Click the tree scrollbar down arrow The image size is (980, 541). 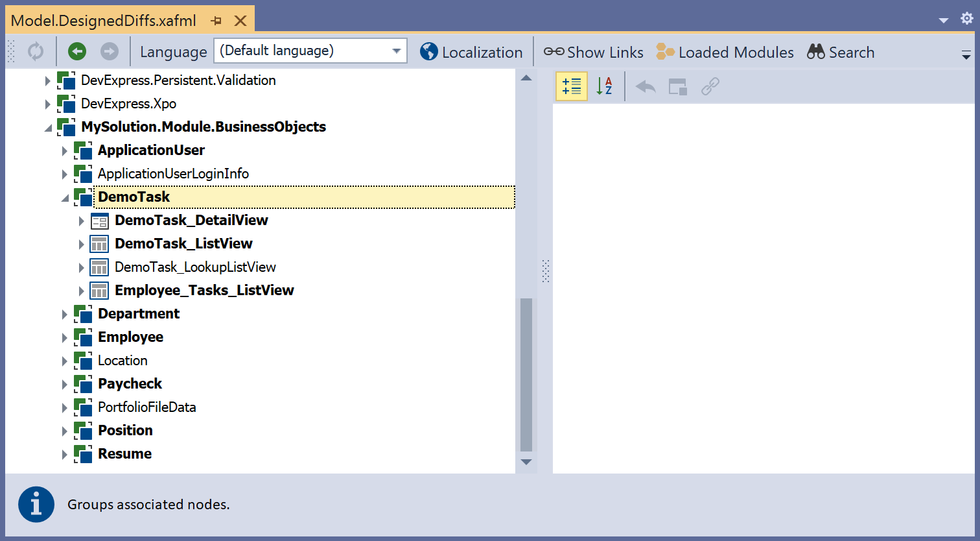(x=526, y=462)
